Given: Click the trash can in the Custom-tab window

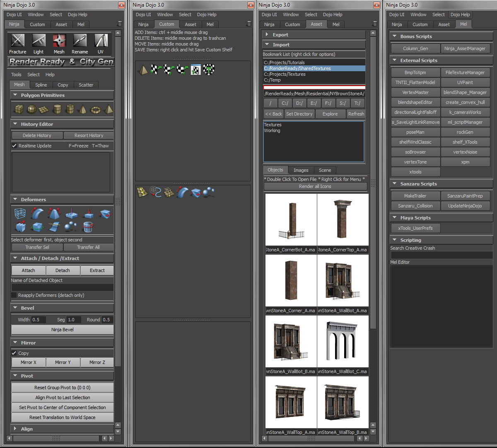Looking at the screenshot, I should tap(249, 24).
